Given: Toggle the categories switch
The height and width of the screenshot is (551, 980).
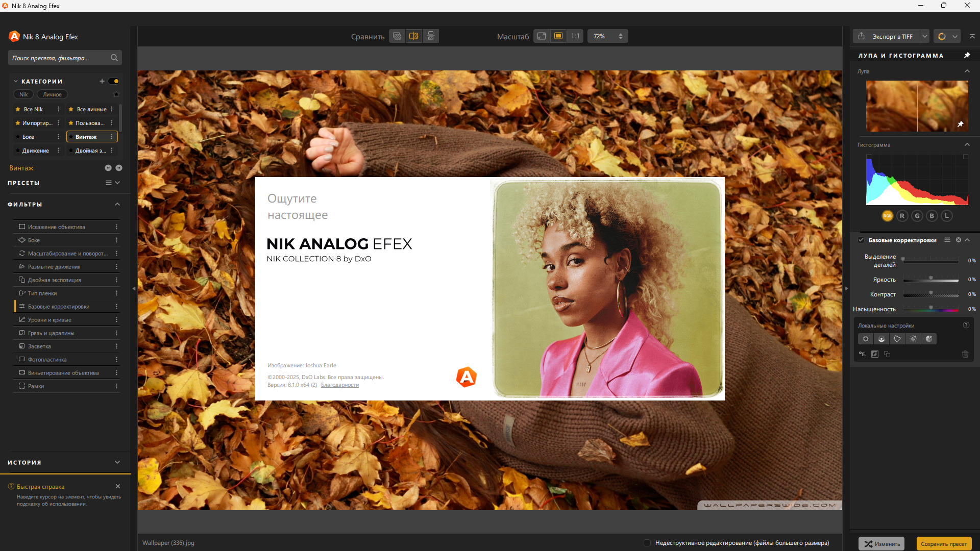Looking at the screenshot, I should point(114,81).
